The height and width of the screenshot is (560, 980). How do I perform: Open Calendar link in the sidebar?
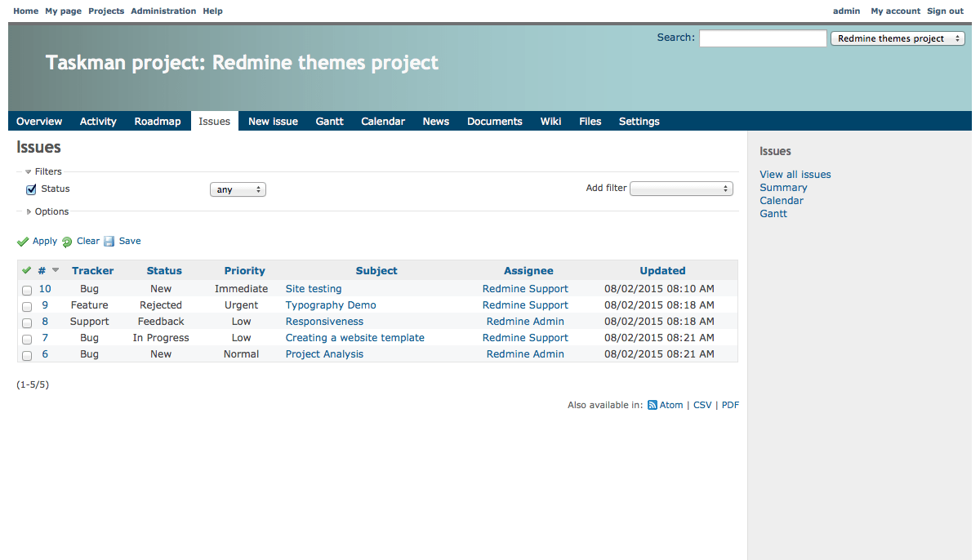tap(782, 201)
